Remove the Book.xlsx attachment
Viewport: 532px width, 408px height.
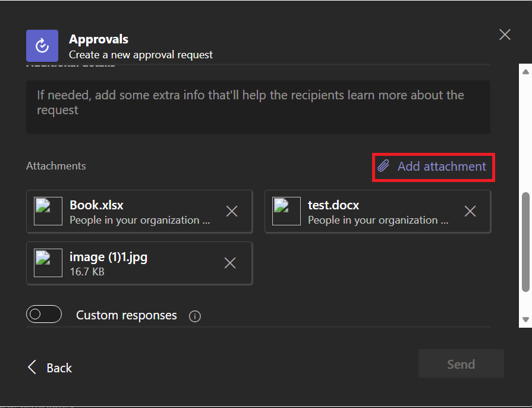(x=232, y=211)
